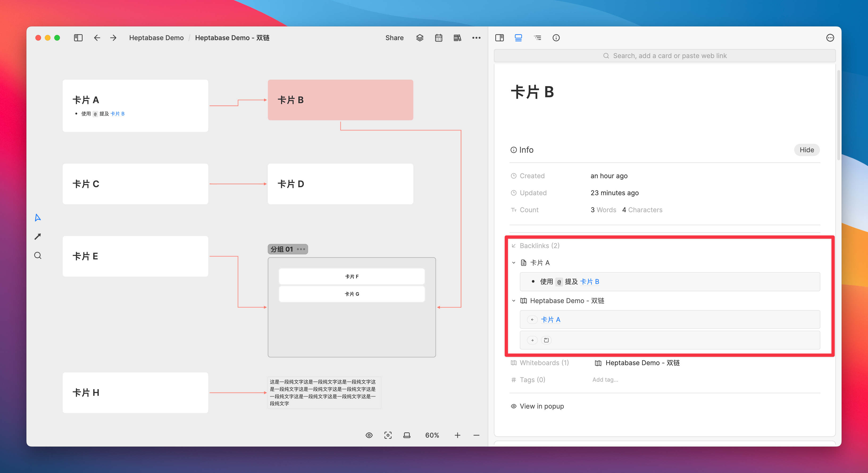
Task: Collapse the 卡片 A backlink entry
Action: 513,263
